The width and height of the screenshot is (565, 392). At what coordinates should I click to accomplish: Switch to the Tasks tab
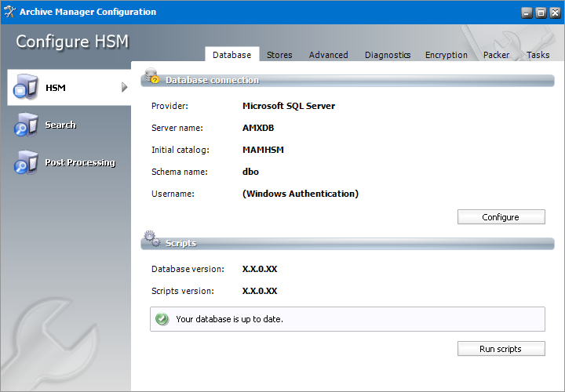point(538,55)
